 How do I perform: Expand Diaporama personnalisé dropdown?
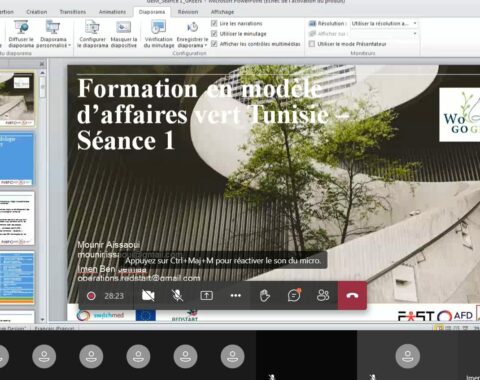click(x=70, y=45)
